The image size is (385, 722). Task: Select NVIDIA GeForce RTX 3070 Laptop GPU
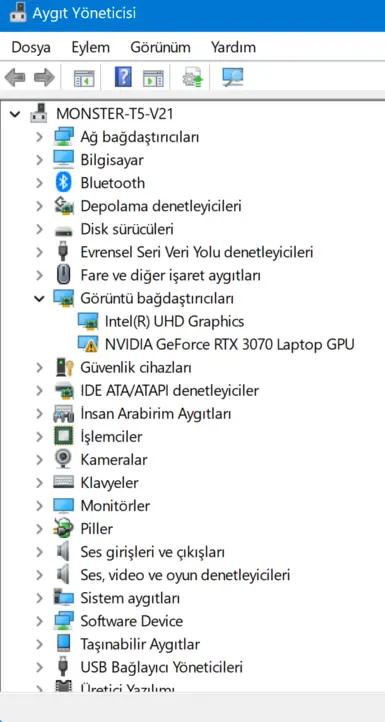click(229, 344)
